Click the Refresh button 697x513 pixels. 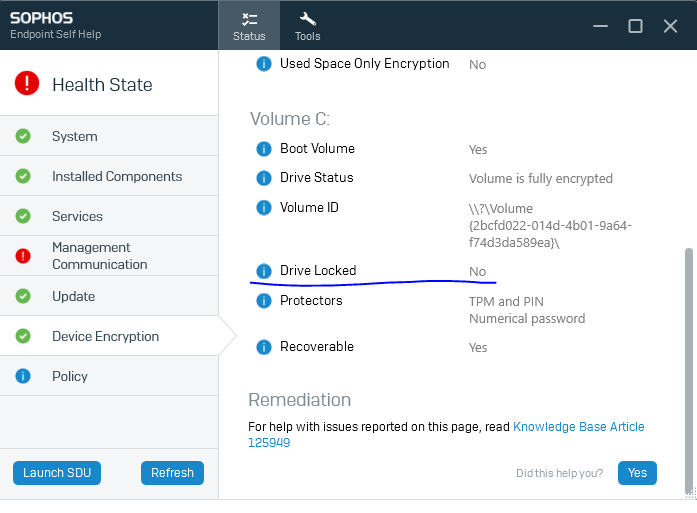(x=172, y=473)
